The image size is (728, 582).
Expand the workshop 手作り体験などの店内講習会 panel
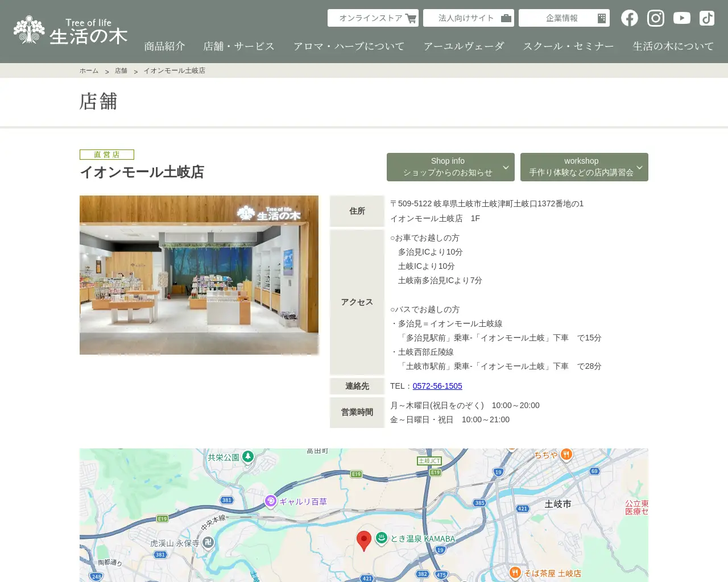pos(581,167)
